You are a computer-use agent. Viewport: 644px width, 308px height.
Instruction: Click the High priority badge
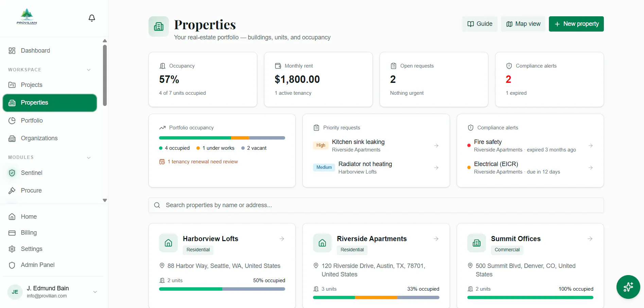point(321,145)
